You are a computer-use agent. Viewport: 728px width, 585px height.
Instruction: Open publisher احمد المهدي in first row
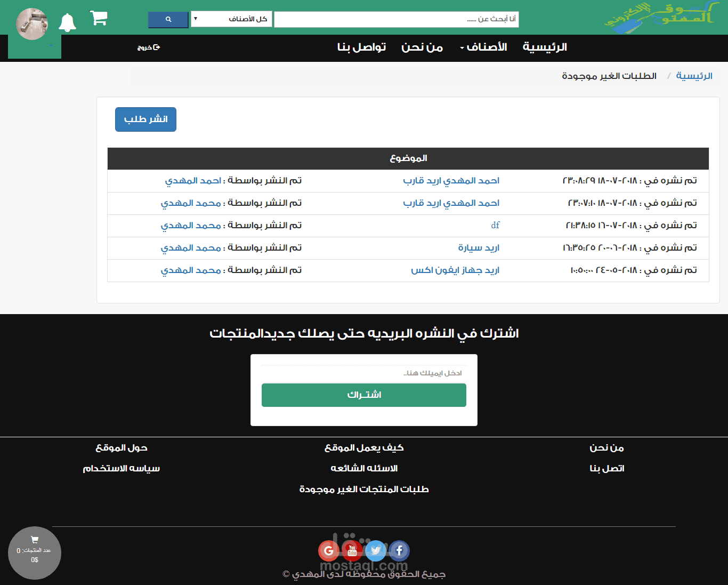193,181
